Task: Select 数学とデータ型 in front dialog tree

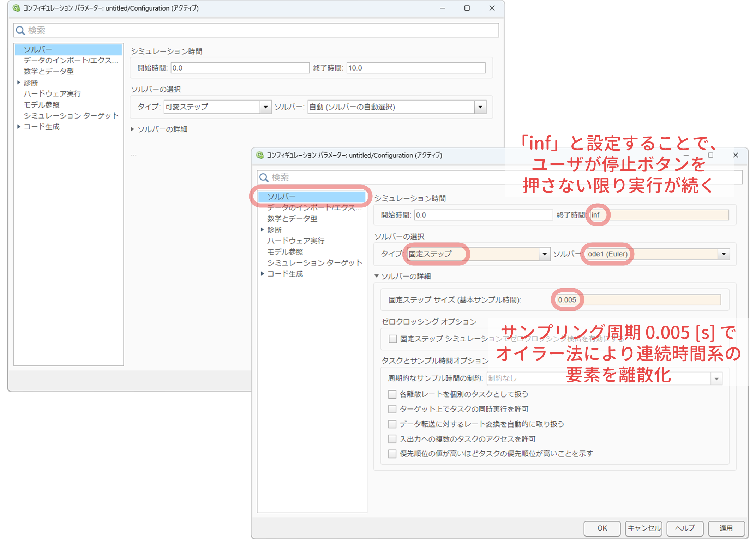Action: (x=292, y=218)
